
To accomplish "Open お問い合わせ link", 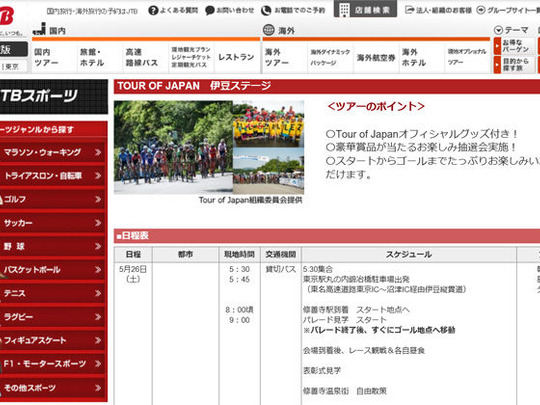I will [x=235, y=11].
